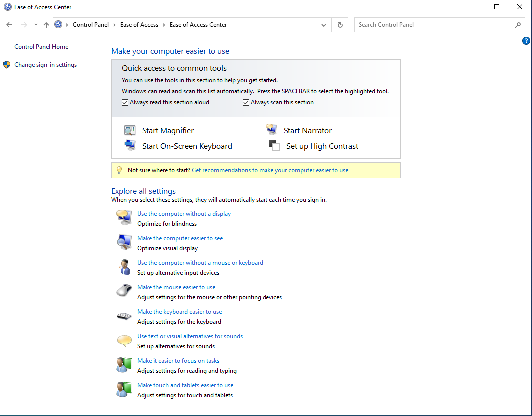Expand the chevron after Ease of Access breadcrumb
The height and width of the screenshot is (416, 532).
[164, 25]
